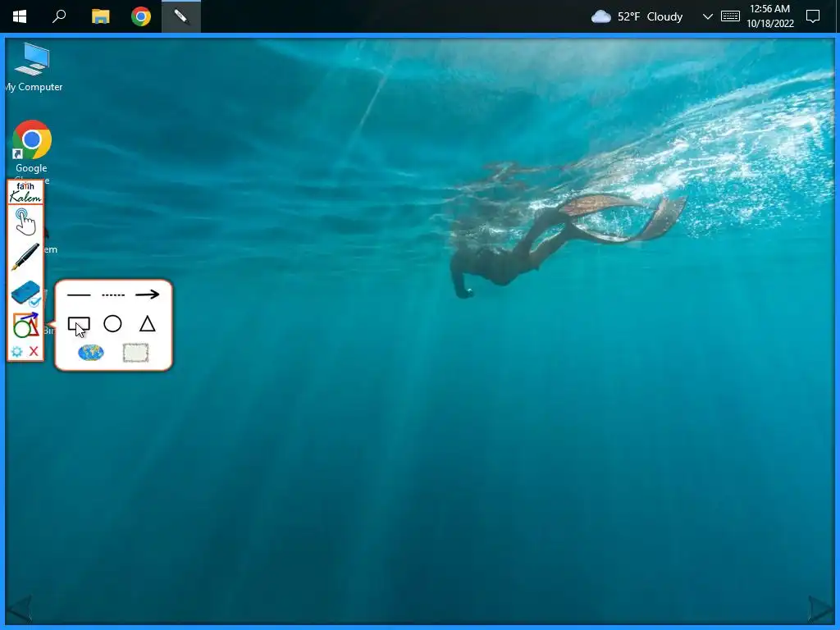Select the touch pointer hand tool
Screen dimensions: 840x630
click(25, 221)
